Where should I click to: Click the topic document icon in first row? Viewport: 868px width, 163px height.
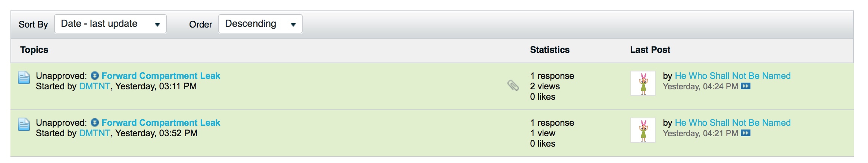click(24, 78)
